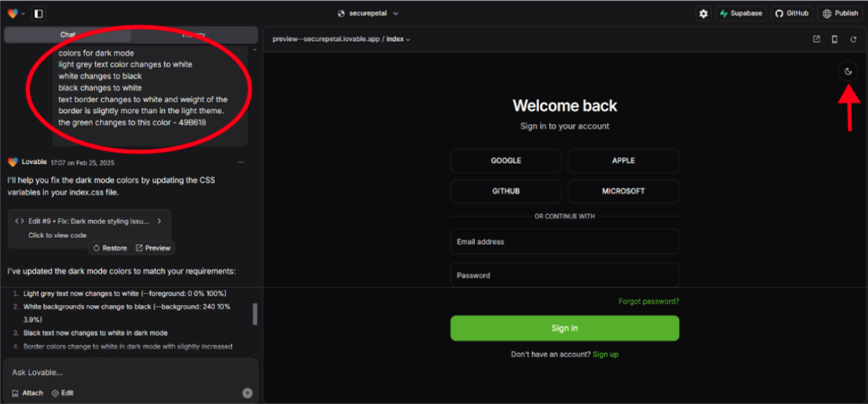Viewport: 868px width, 404px height.
Task: Open the Lovable heart logo menu
Action: click(x=15, y=13)
